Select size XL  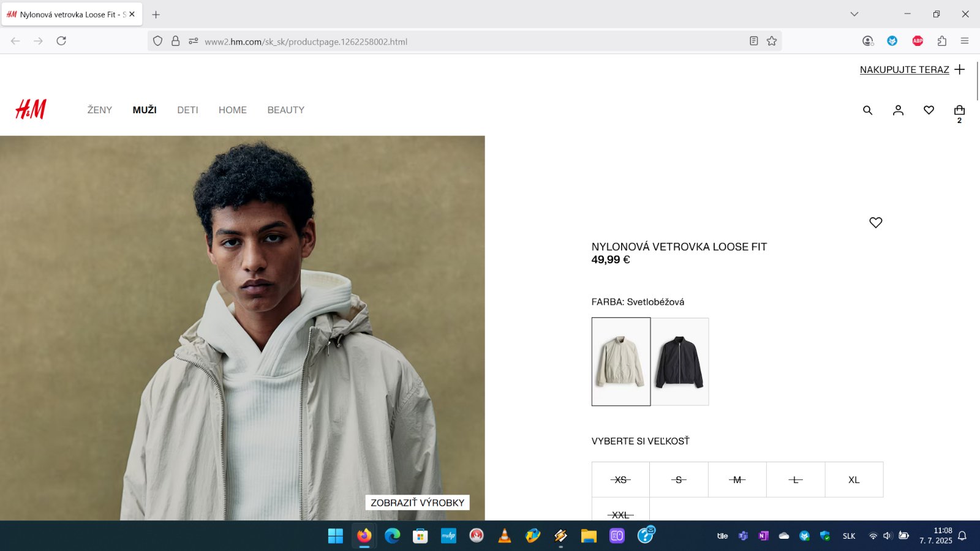click(854, 480)
